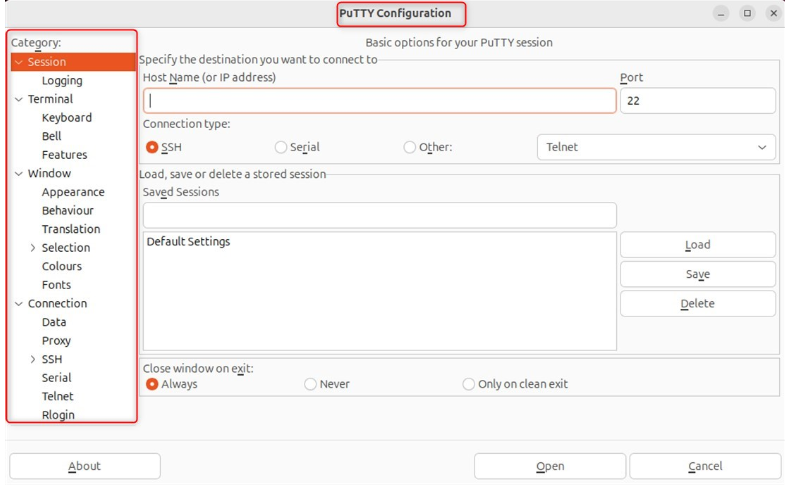
Task: Expand the SSH category tree node
Action: point(33,359)
